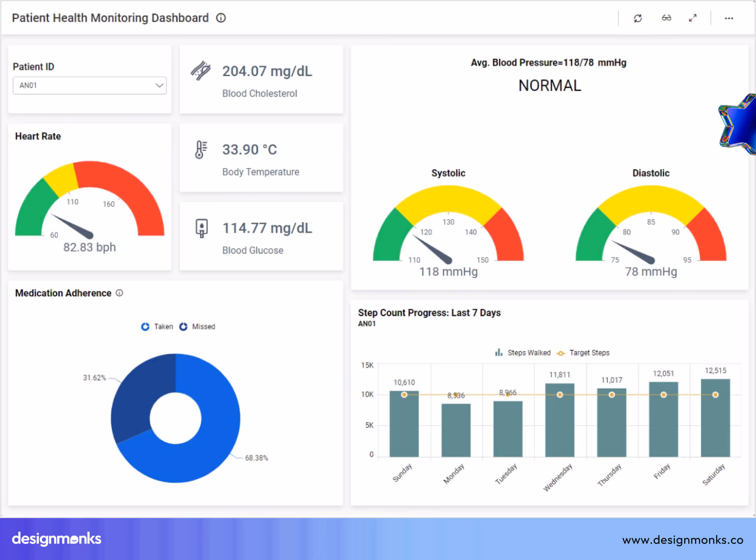
Task: Toggle the Steps Walked series legend
Action: pos(522,353)
